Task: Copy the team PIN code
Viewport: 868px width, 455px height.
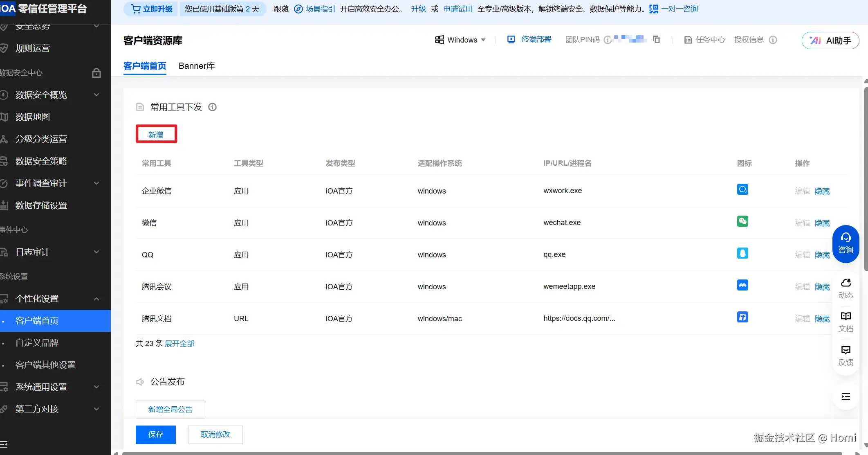Action: tap(656, 39)
